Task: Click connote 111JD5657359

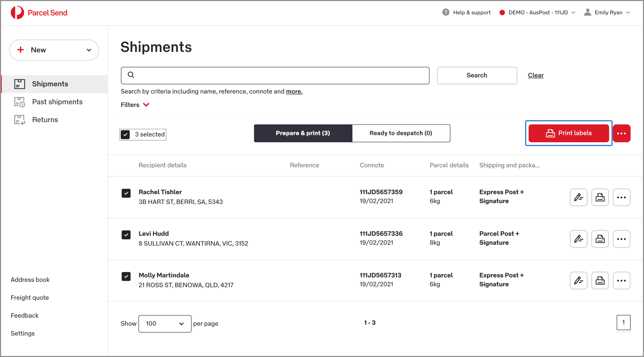Action: pos(381,192)
